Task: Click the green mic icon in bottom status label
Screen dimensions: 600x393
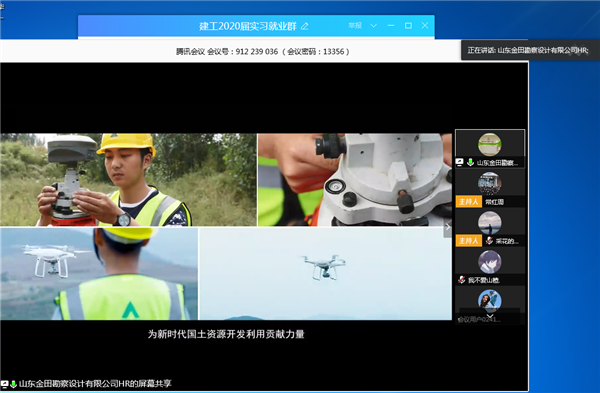Action: coord(13,384)
